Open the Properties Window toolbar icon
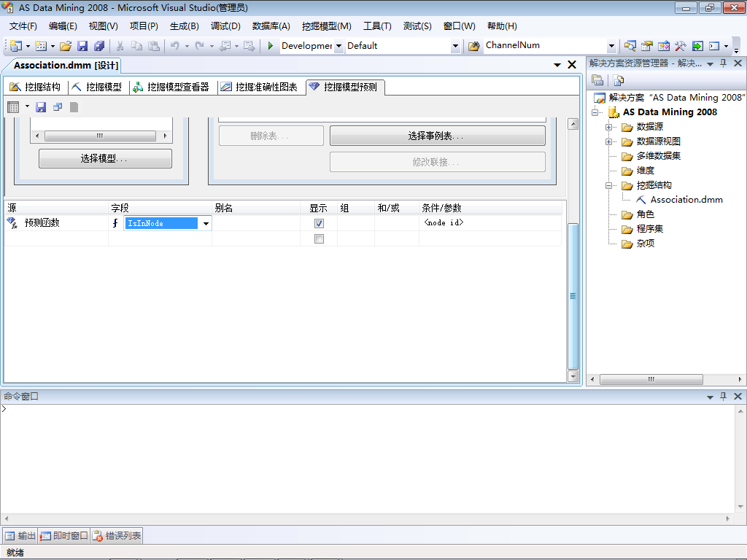This screenshot has height=560, width=747. pyautogui.click(x=646, y=46)
